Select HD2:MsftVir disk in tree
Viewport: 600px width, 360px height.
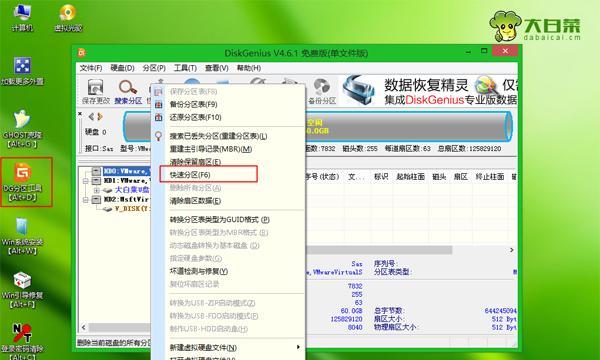coord(126,200)
